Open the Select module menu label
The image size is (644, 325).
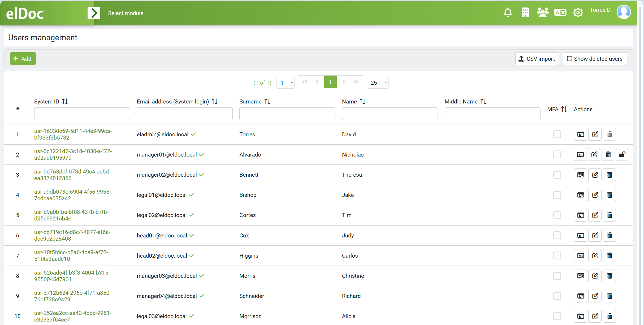pos(126,13)
